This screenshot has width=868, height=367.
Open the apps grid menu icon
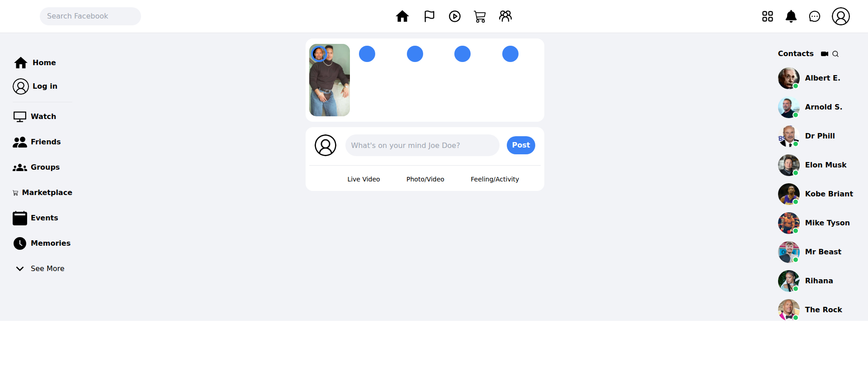coord(767,17)
